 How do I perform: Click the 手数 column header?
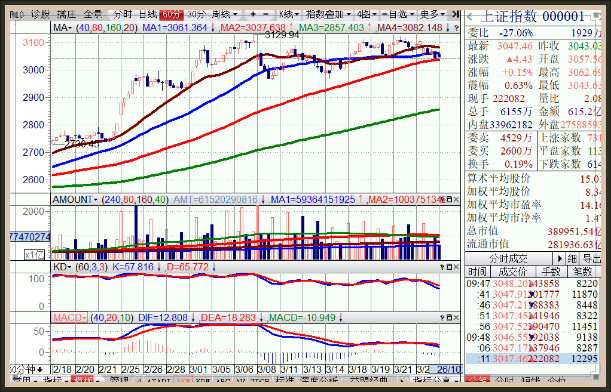551,271
